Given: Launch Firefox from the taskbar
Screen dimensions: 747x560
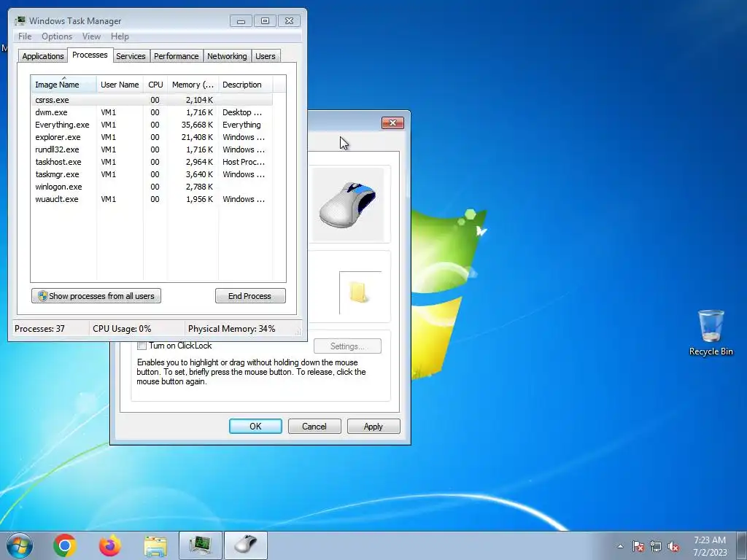Looking at the screenshot, I should click(110, 545).
